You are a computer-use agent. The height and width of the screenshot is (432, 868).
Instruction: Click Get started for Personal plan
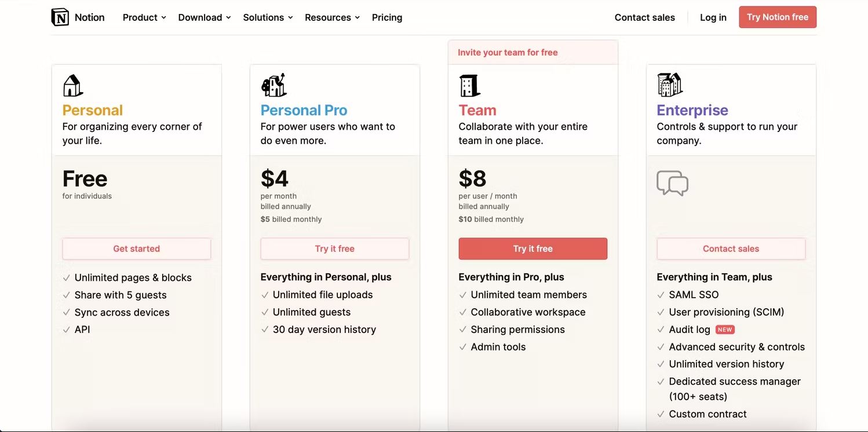point(137,248)
